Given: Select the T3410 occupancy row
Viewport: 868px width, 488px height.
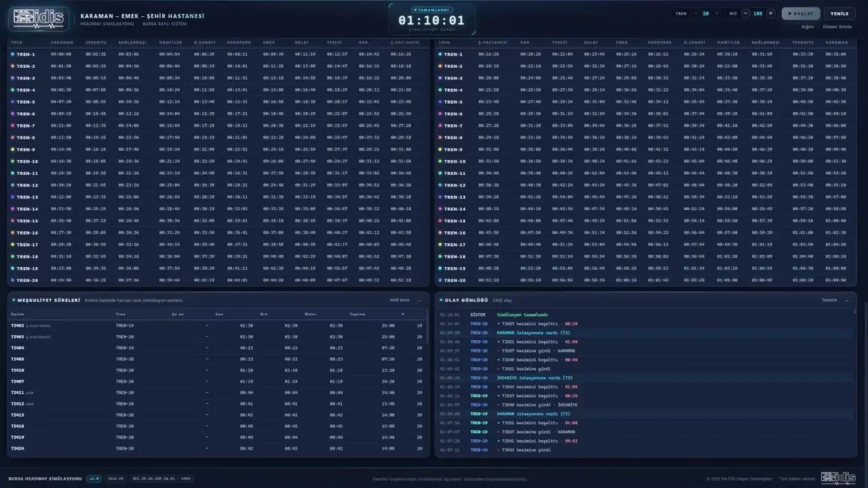Looking at the screenshot, I should click(217, 370).
